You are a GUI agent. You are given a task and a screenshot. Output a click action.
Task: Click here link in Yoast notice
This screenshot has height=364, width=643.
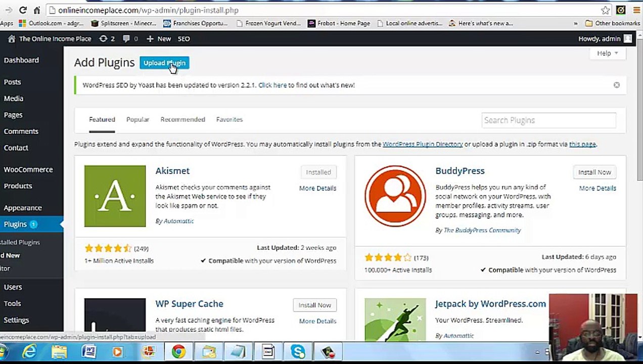[x=272, y=85]
